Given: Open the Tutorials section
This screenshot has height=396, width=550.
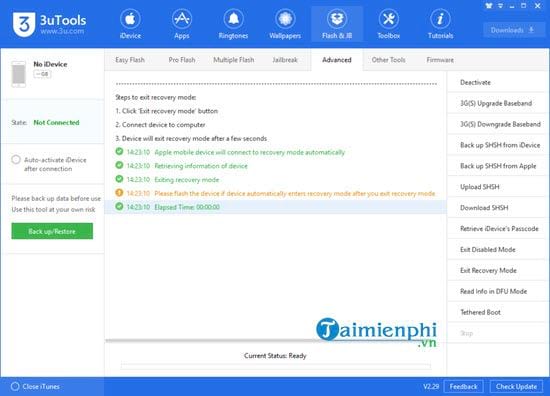Looking at the screenshot, I should tap(440, 24).
